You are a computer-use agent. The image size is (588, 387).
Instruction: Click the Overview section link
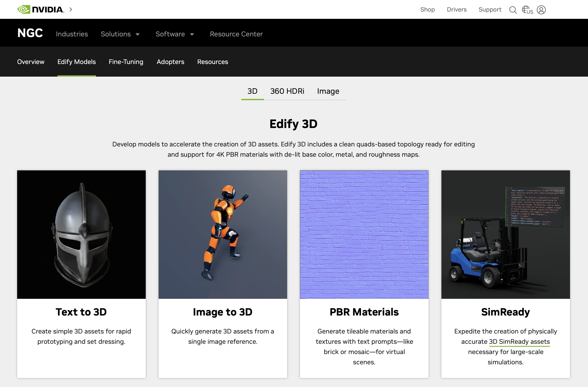click(31, 62)
